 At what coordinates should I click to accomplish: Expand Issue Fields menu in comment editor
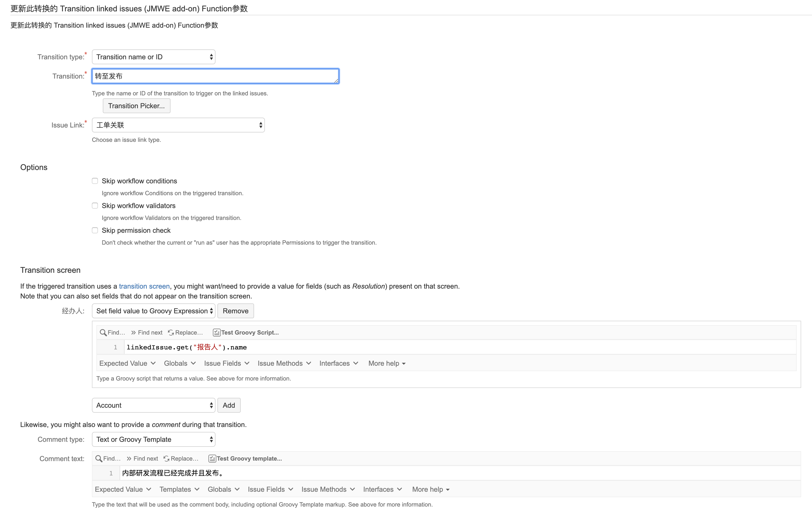tap(270, 490)
